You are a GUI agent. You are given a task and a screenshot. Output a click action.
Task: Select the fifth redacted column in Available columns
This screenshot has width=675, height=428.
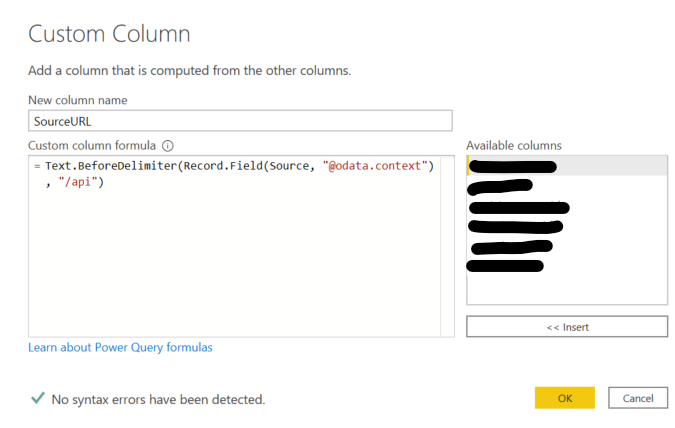[511, 247]
